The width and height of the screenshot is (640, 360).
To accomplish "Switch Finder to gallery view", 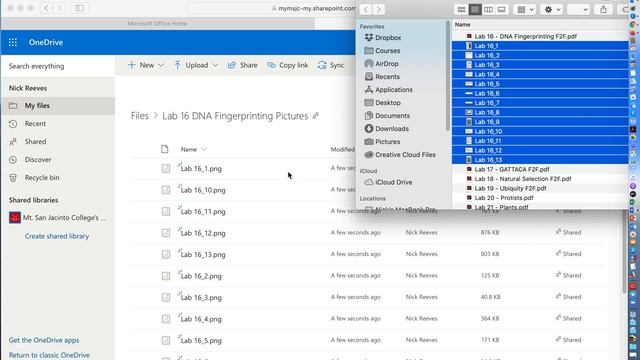I will 502,9.
